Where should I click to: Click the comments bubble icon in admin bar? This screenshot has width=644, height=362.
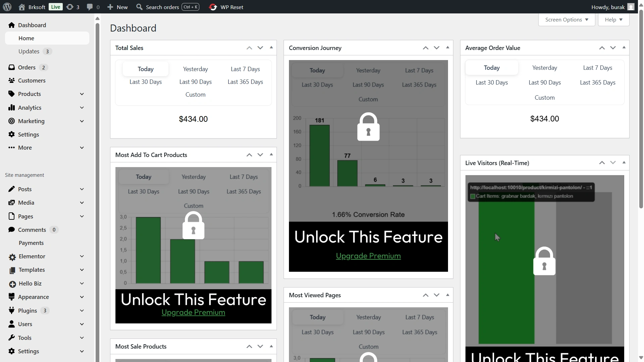[x=90, y=7]
